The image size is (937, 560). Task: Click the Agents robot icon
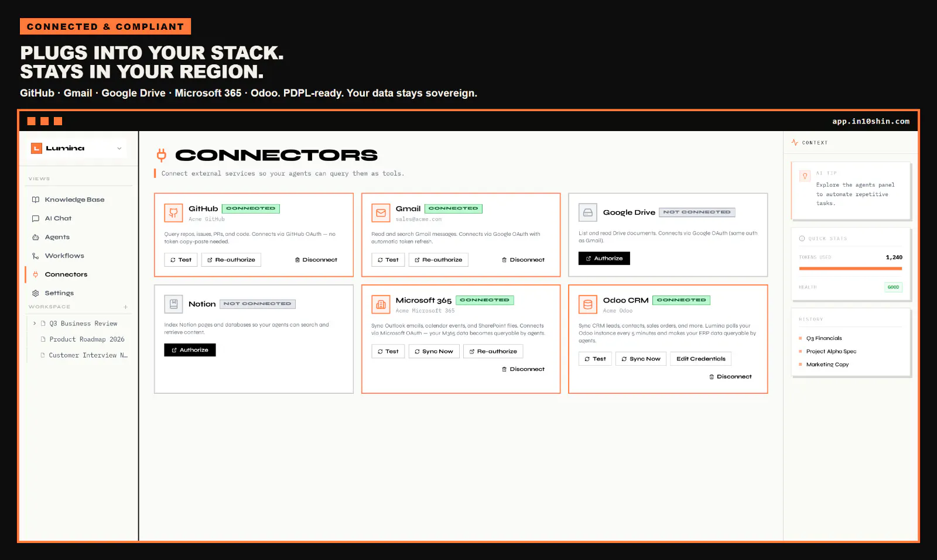(x=36, y=237)
